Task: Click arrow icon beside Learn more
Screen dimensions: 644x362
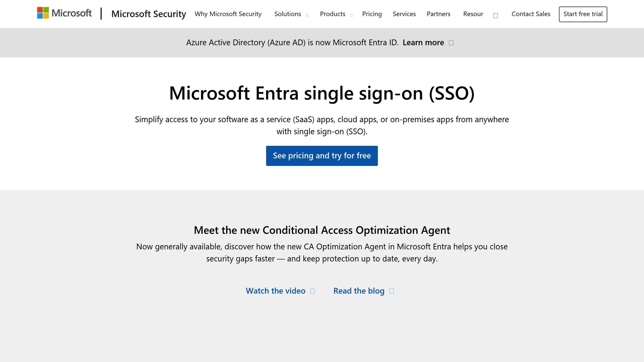Action: 451,43
